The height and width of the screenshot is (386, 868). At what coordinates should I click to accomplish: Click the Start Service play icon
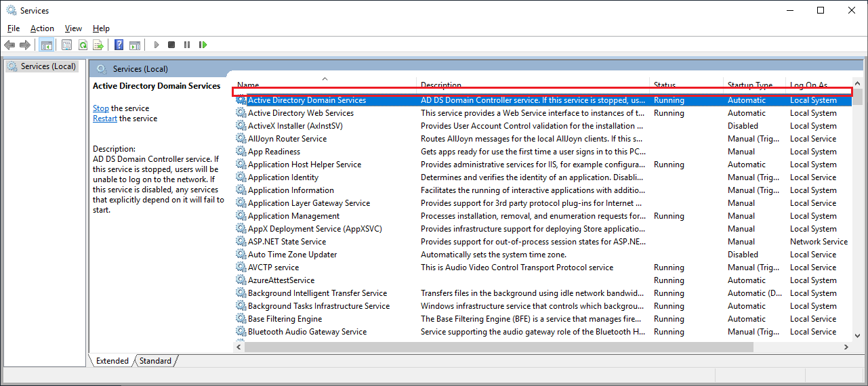[x=156, y=45]
